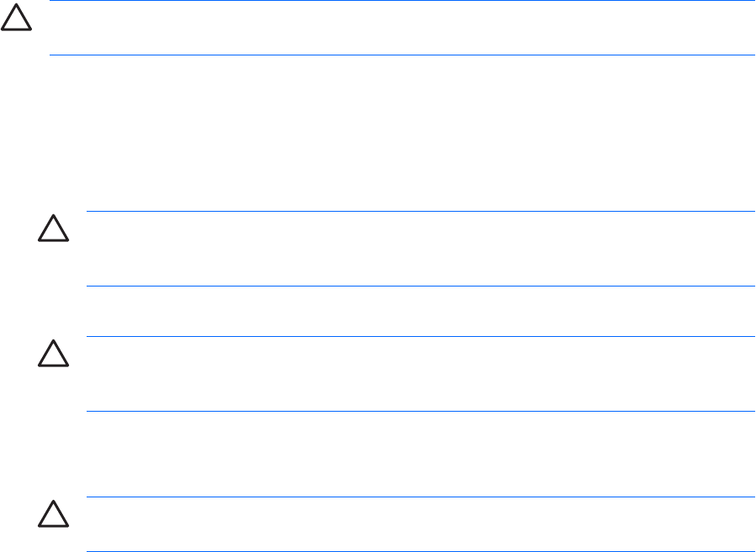The width and height of the screenshot is (756, 552).
Task: Click the blue rule above the third caution note
Action: pos(420,337)
